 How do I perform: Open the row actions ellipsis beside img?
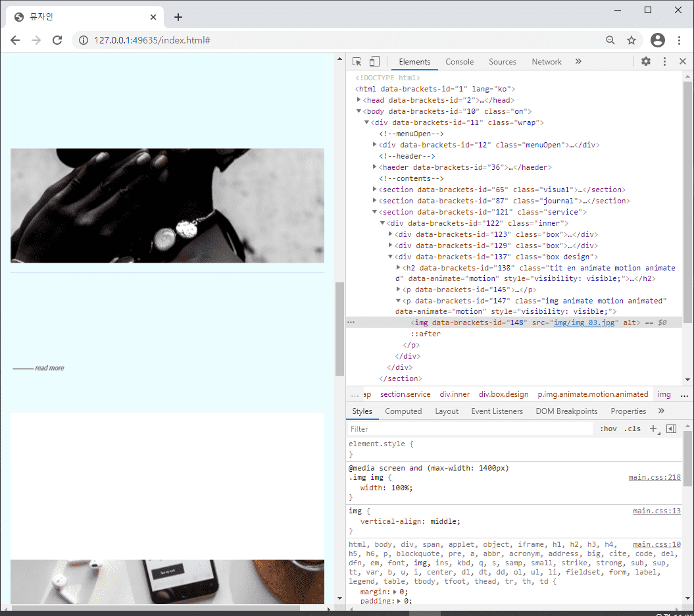click(x=351, y=322)
